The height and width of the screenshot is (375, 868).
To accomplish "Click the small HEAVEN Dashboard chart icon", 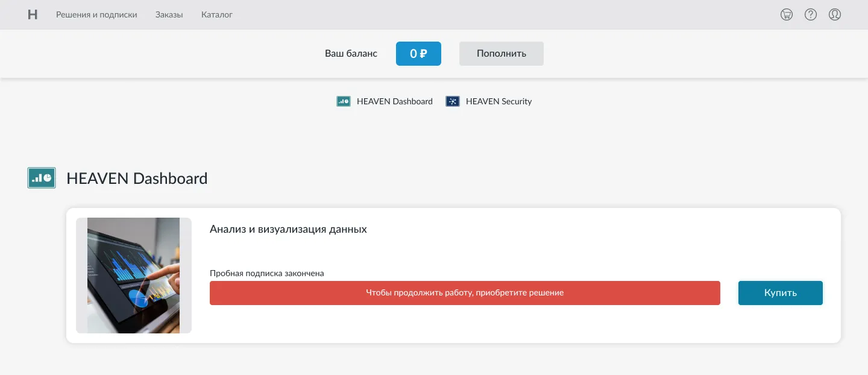I will click(344, 101).
